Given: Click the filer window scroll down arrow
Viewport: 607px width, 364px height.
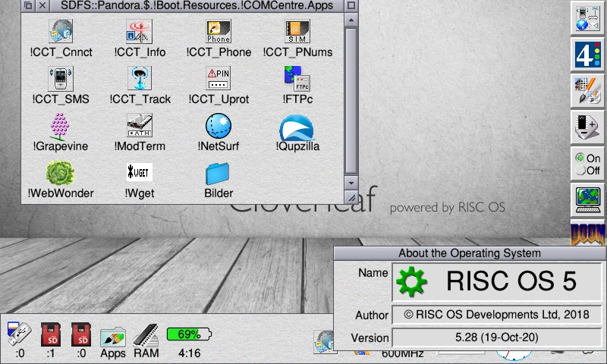Looking at the screenshot, I should point(351,183).
